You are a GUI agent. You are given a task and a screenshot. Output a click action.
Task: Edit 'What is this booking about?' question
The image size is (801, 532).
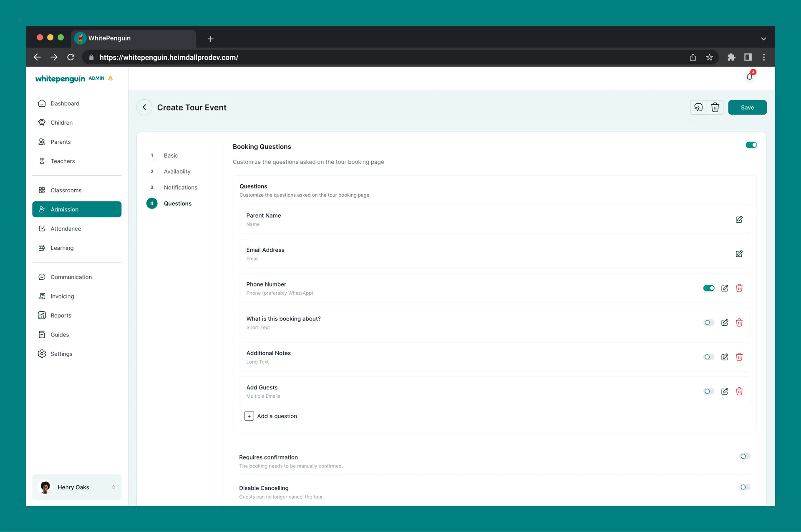click(725, 323)
